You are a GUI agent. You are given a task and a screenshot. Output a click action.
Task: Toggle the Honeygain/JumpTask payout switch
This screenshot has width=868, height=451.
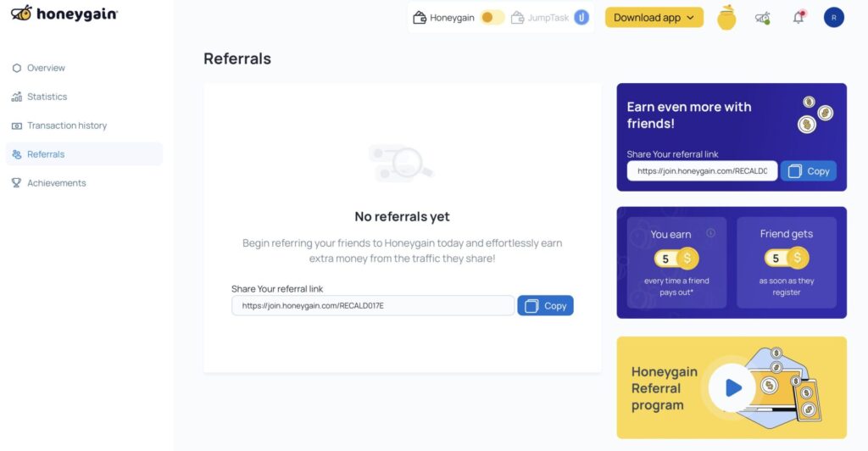pos(492,17)
